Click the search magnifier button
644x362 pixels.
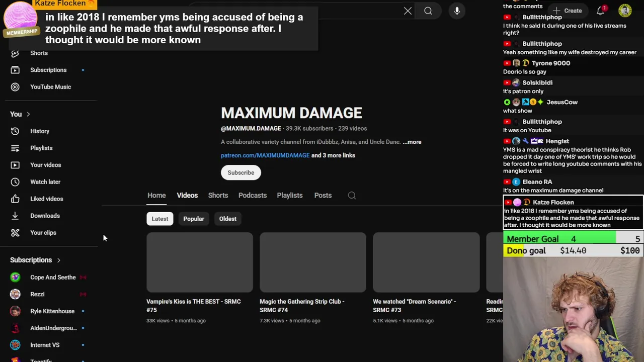tap(428, 11)
